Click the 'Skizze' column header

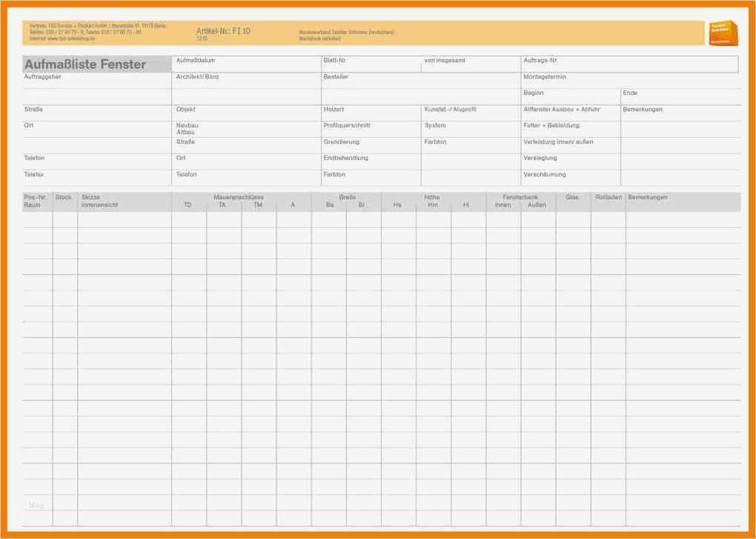click(x=90, y=197)
